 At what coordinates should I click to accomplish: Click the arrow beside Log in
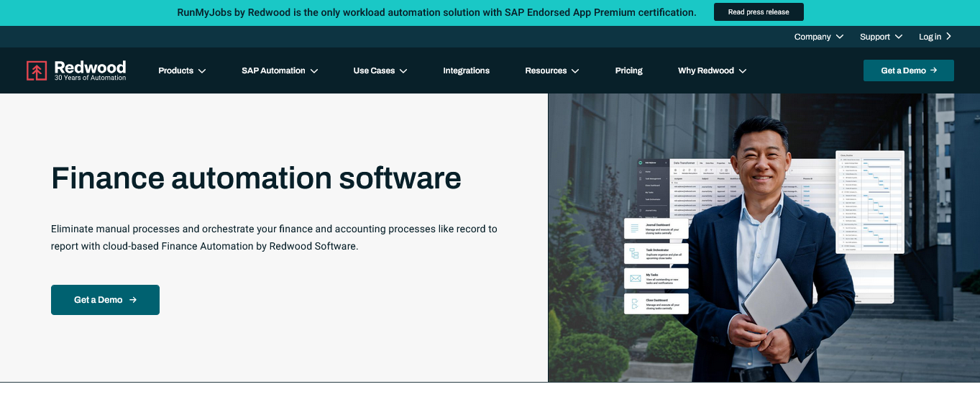[948, 37]
